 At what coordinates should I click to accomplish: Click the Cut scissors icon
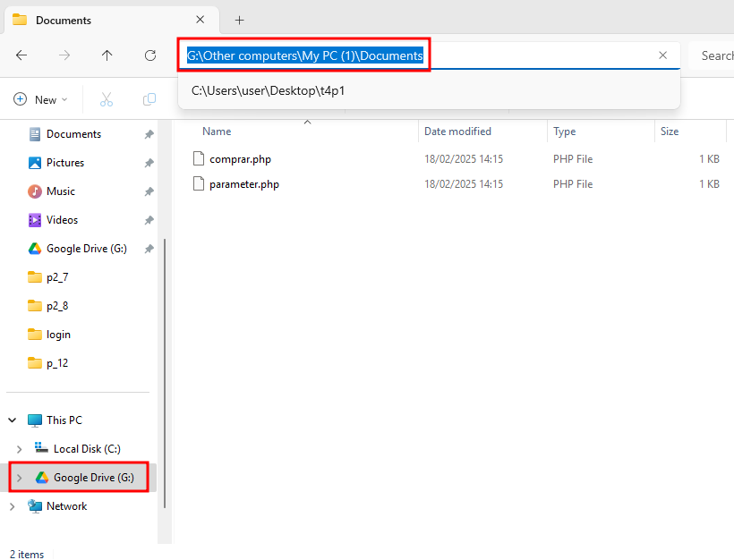point(107,99)
